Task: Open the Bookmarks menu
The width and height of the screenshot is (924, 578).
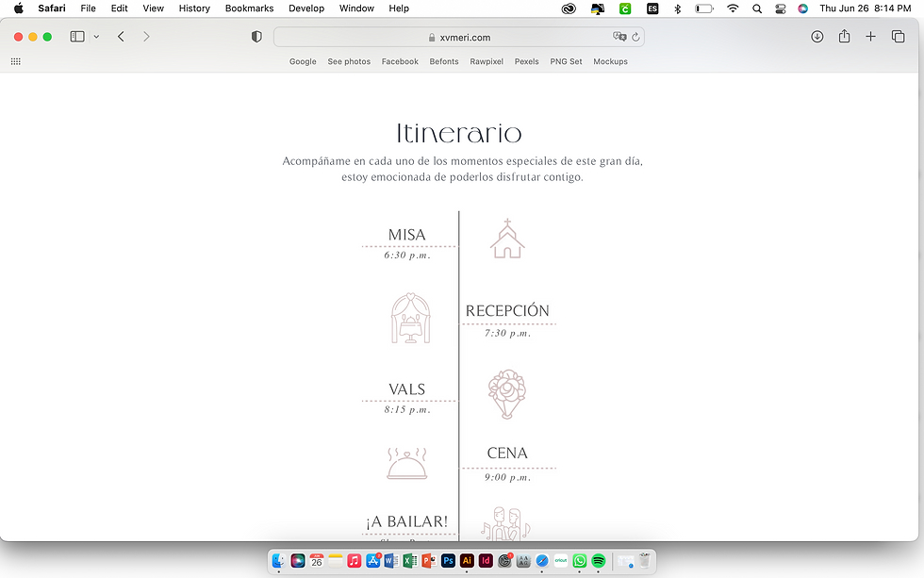Action: 249,8
